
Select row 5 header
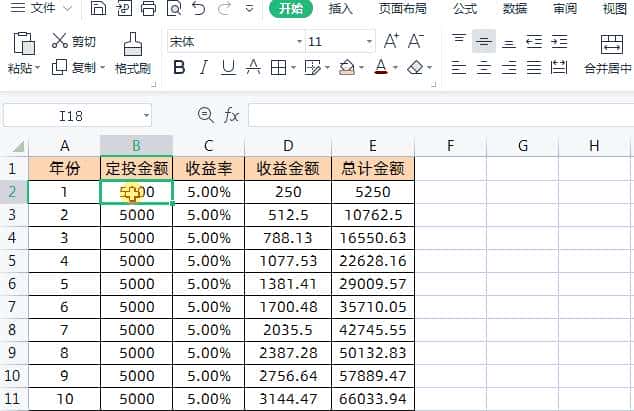pyautogui.click(x=13, y=261)
